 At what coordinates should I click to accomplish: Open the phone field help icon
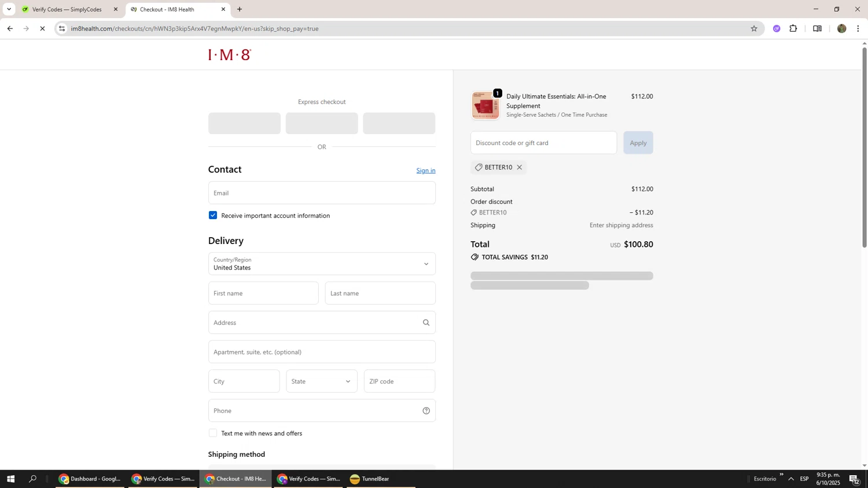click(x=426, y=411)
